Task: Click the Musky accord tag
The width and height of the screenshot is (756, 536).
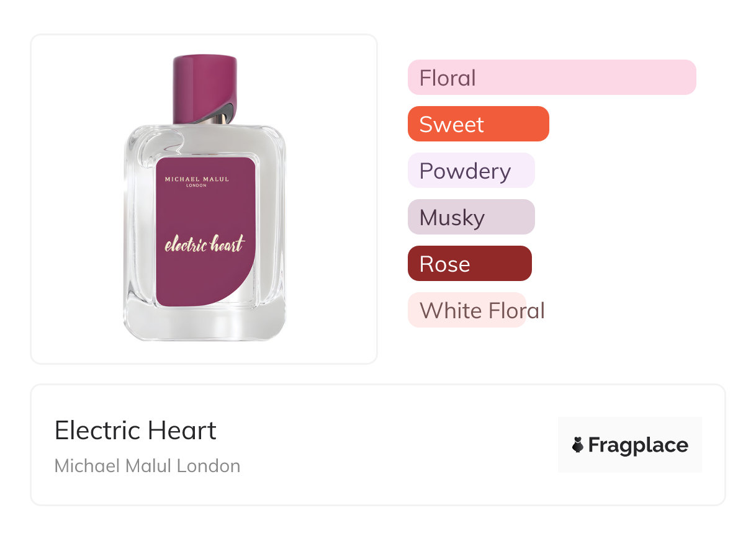Action: click(x=470, y=217)
